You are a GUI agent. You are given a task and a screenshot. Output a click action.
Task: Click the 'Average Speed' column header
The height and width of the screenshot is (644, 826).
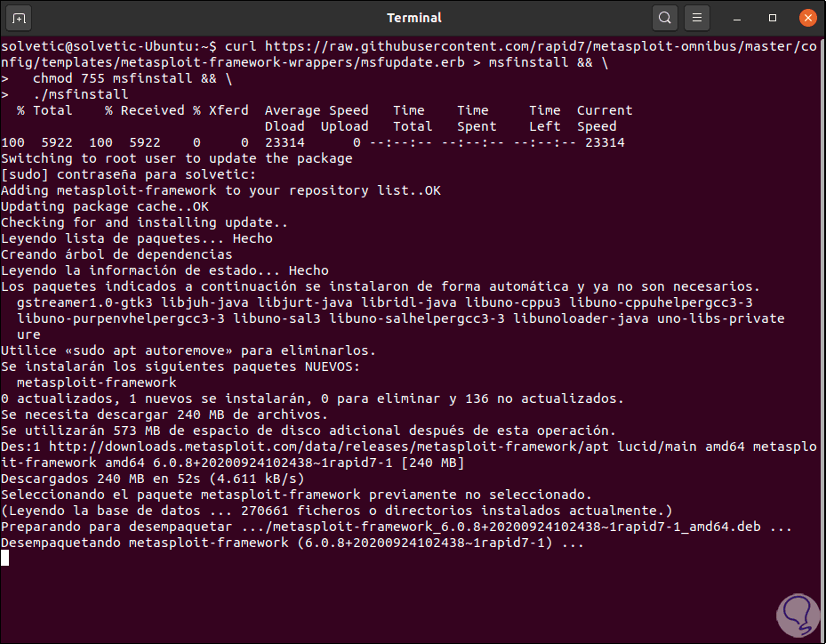pos(316,110)
